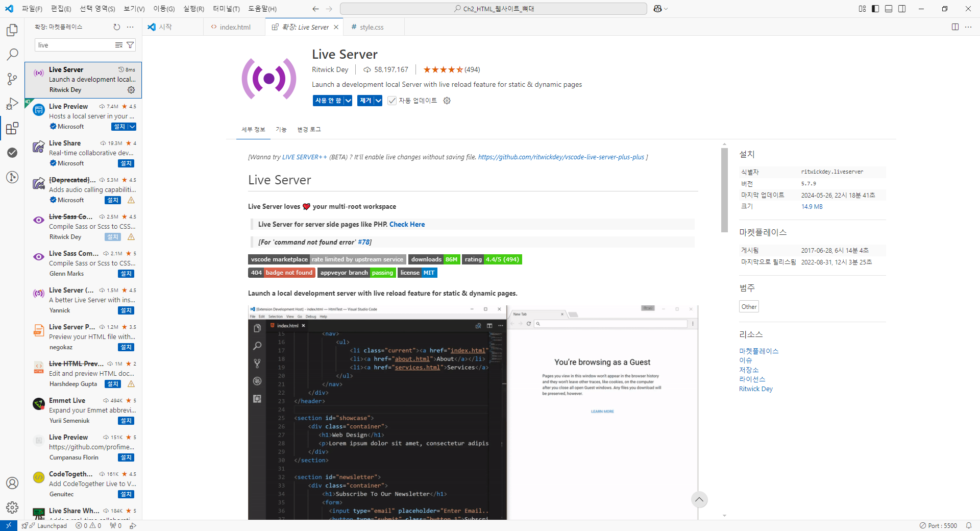The image size is (980, 531).
Task: Open the 14.9 MB size link
Action: 812,207
